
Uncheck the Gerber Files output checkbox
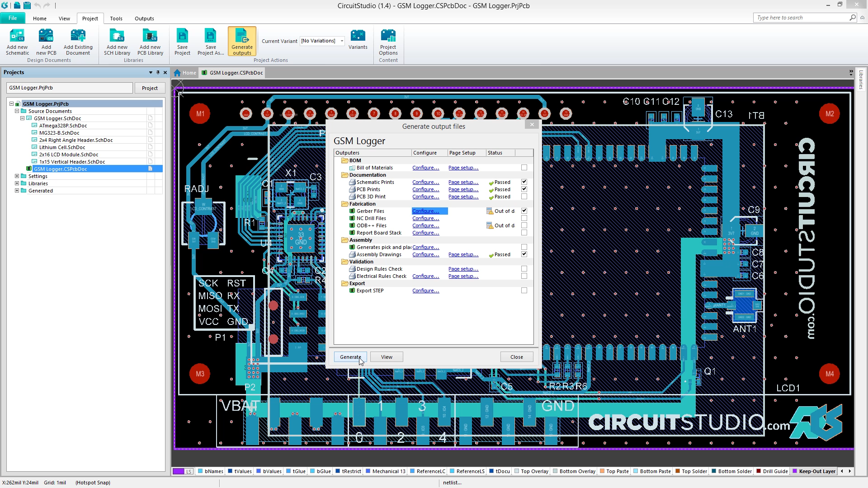click(524, 211)
